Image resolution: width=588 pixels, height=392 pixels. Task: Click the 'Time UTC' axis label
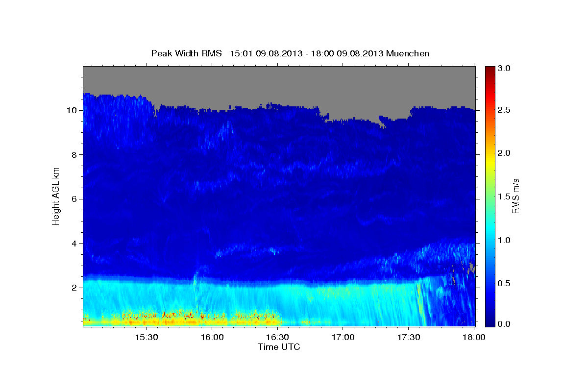(279, 347)
